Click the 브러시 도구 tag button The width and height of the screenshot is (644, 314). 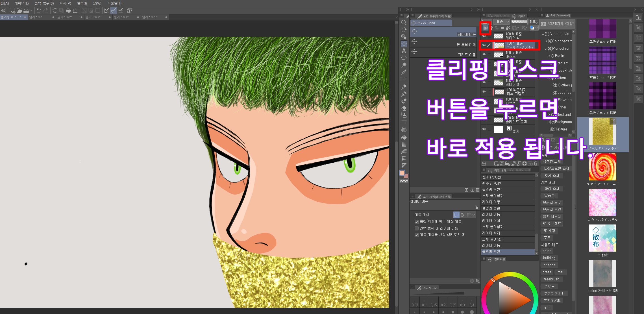tap(551, 202)
